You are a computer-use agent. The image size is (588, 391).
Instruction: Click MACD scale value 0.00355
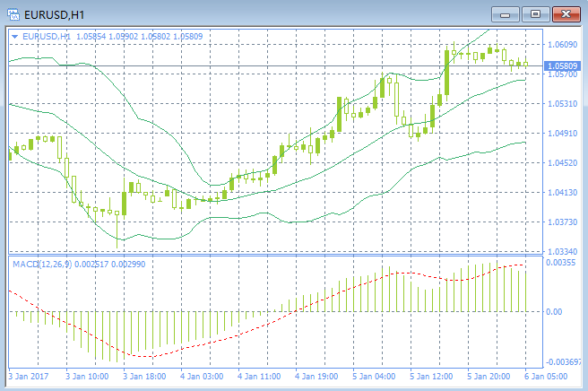[x=560, y=263]
